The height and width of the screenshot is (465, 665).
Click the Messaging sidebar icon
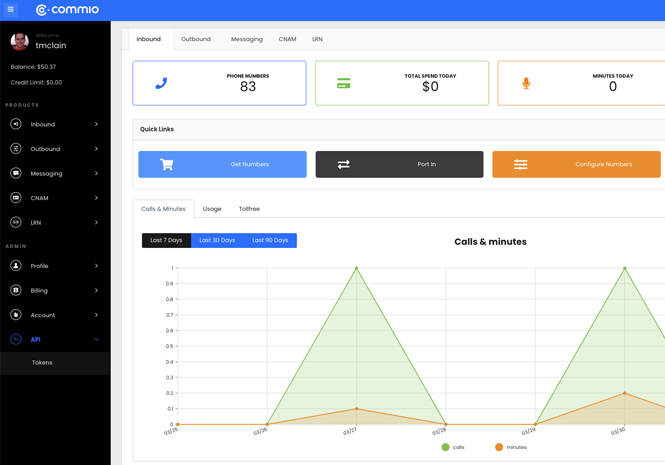coord(16,173)
